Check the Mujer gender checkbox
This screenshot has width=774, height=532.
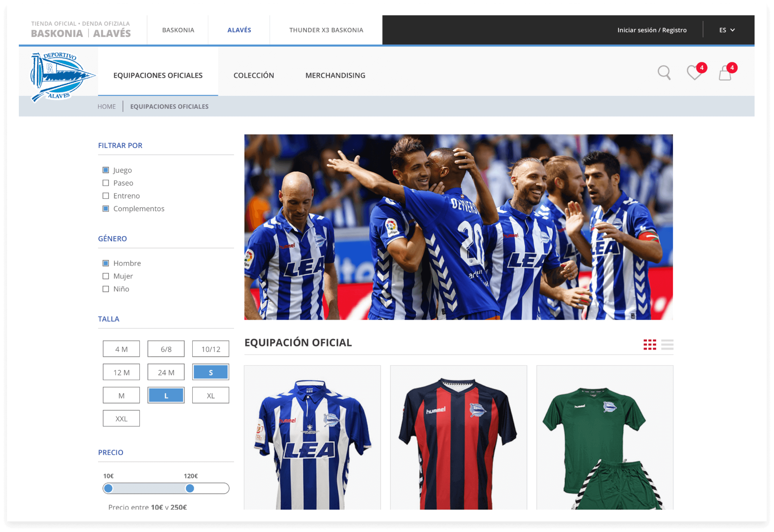(106, 276)
